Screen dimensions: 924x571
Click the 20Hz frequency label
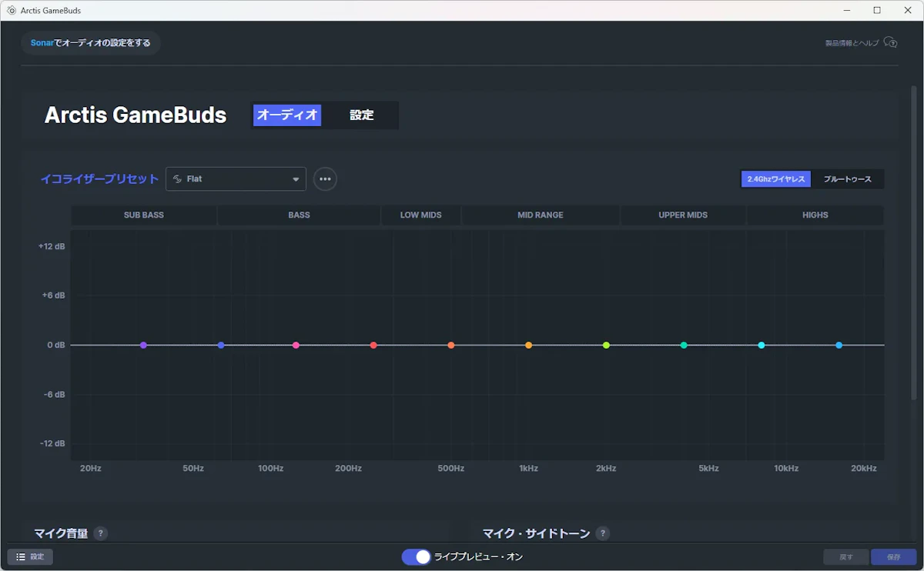(x=91, y=469)
